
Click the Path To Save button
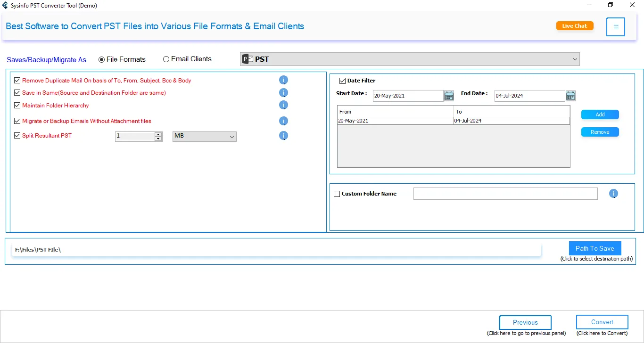pyautogui.click(x=594, y=248)
